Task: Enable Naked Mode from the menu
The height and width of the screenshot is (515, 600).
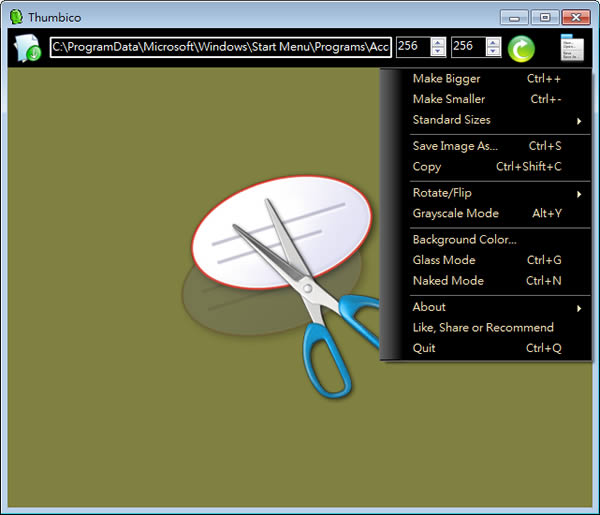Action: click(x=448, y=281)
